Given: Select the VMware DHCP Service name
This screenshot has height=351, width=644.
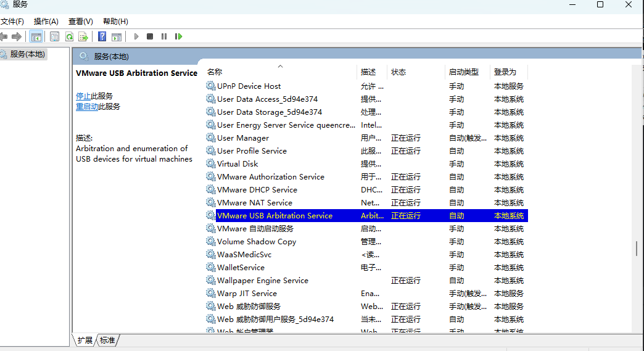Looking at the screenshot, I should [x=257, y=189].
